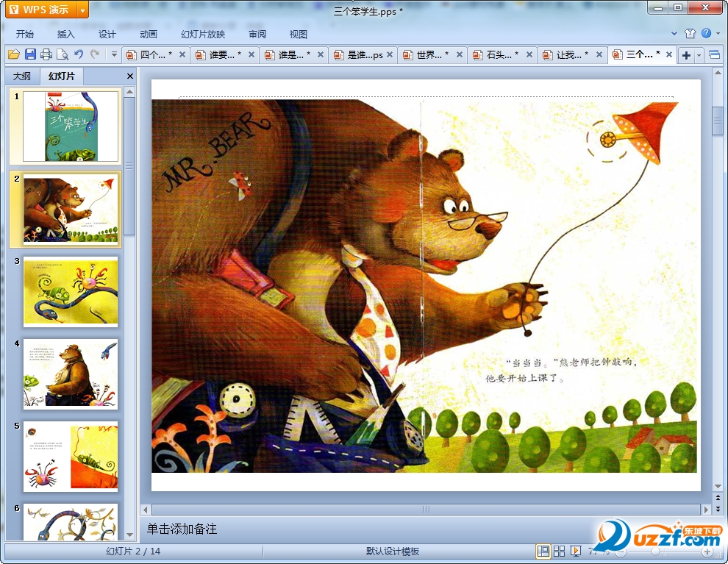Select slide 1 thumbnail with book cover

pyautogui.click(x=71, y=126)
